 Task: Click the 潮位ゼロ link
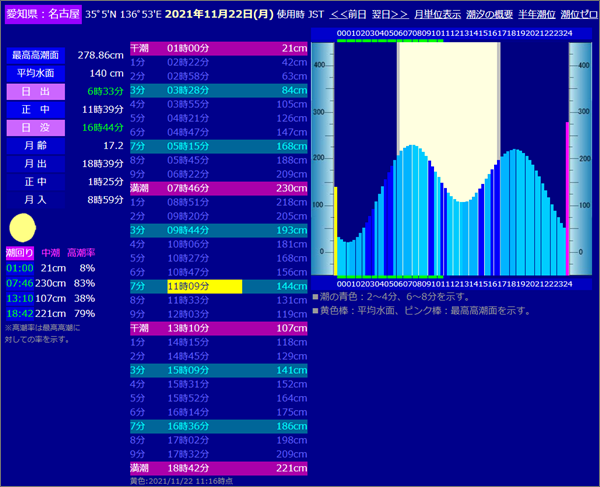coord(579,15)
